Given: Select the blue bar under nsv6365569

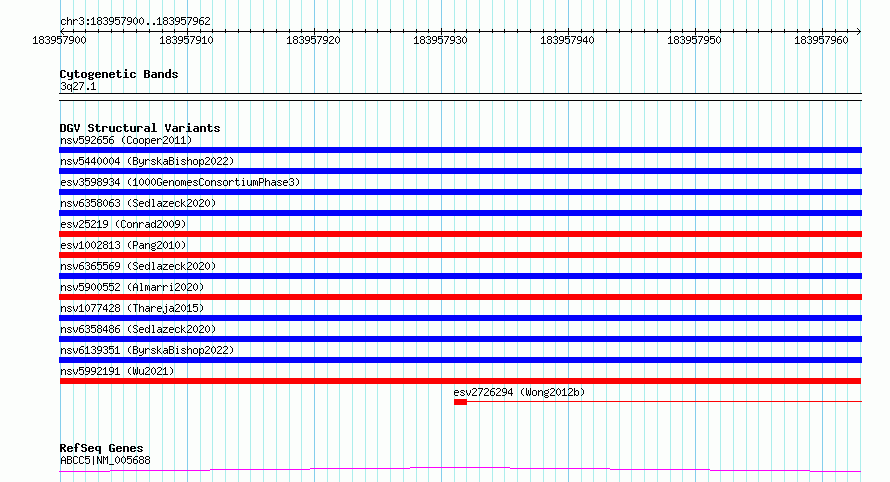Looking at the screenshot, I should pos(460,276).
